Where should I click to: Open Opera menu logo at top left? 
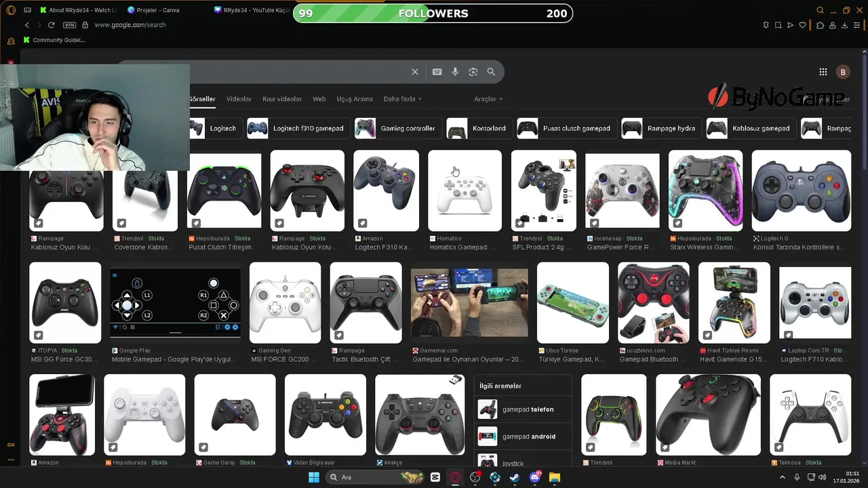pyautogui.click(x=11, y=10)
